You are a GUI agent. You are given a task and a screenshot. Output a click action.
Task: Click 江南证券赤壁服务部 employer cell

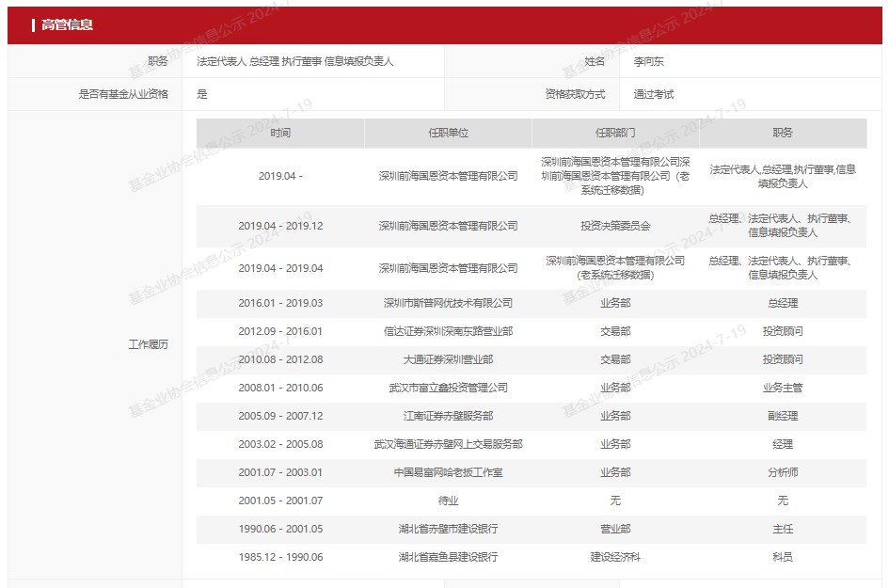(x=448, y=416)
